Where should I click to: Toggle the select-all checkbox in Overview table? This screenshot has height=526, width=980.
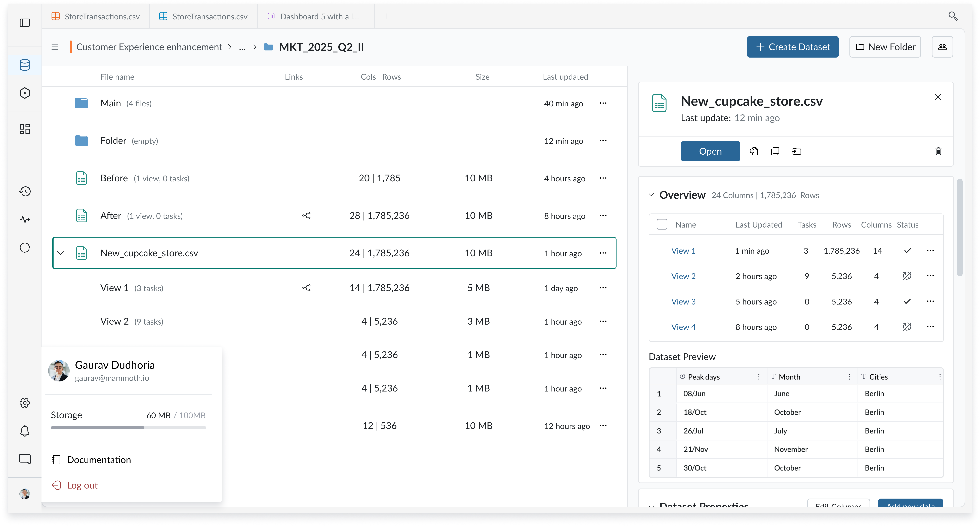tap(662, 224)
